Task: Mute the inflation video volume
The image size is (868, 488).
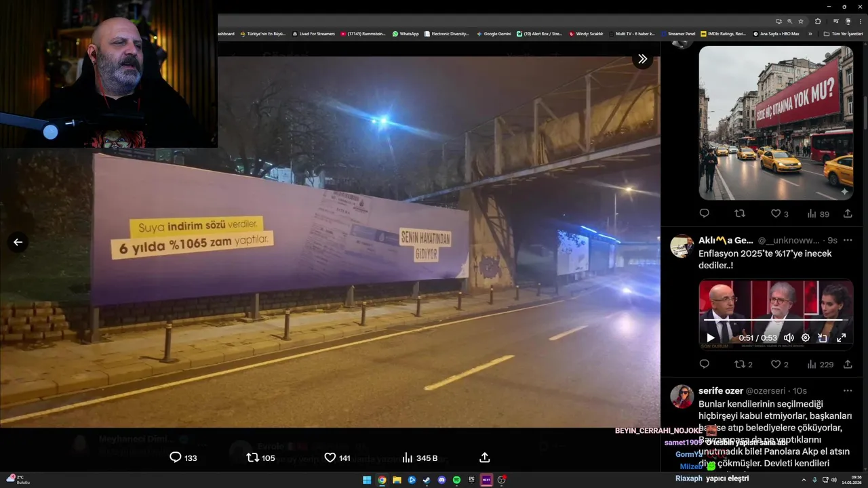Action: click(x=789, y=338)
